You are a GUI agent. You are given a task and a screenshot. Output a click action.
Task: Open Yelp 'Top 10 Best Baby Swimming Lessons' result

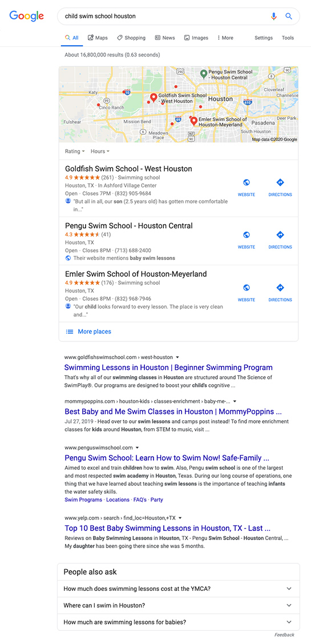(x=167, y=528)
